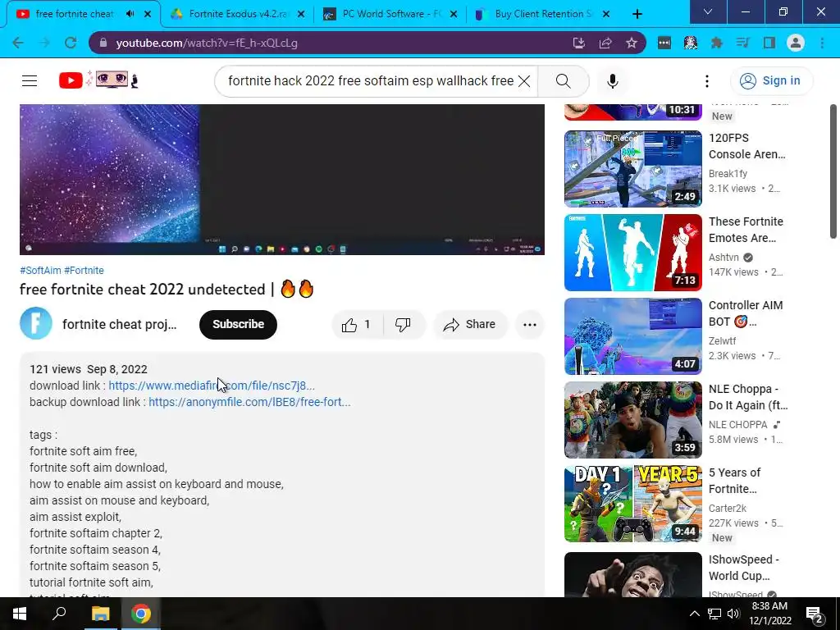Open a new tab with plus button
The image size is (840, 630).
coord(637,14)
